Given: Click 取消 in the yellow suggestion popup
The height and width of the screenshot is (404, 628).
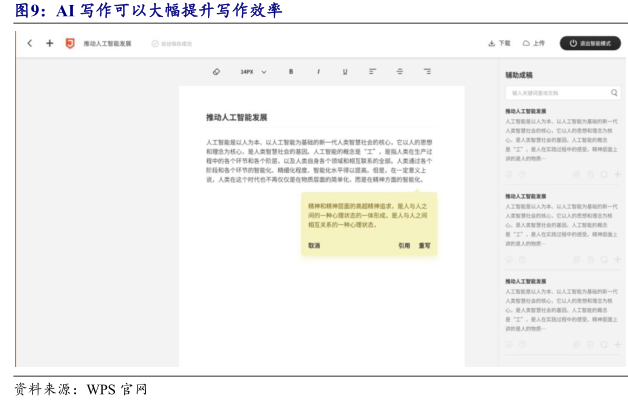Looking at the screenshot, I should 314,245.
